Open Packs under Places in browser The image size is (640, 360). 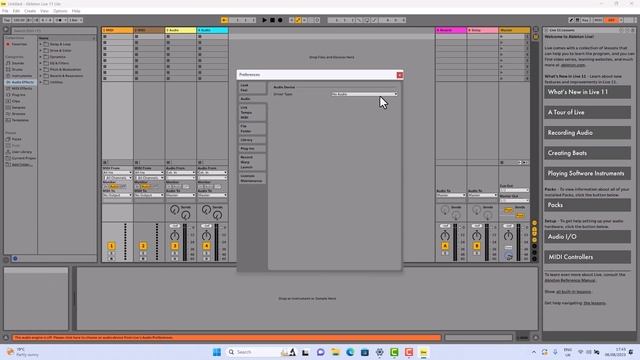point(16,139)
